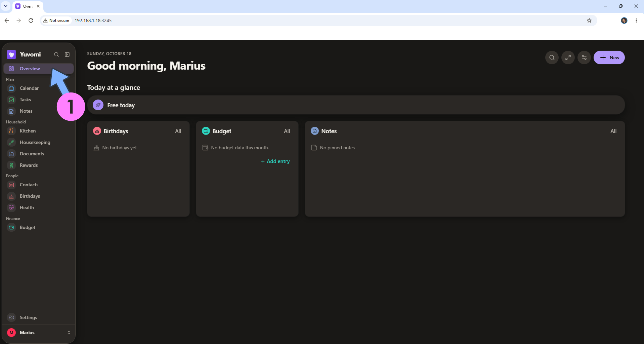
Task: Click the New button
Action: click(x=609, y=58)
